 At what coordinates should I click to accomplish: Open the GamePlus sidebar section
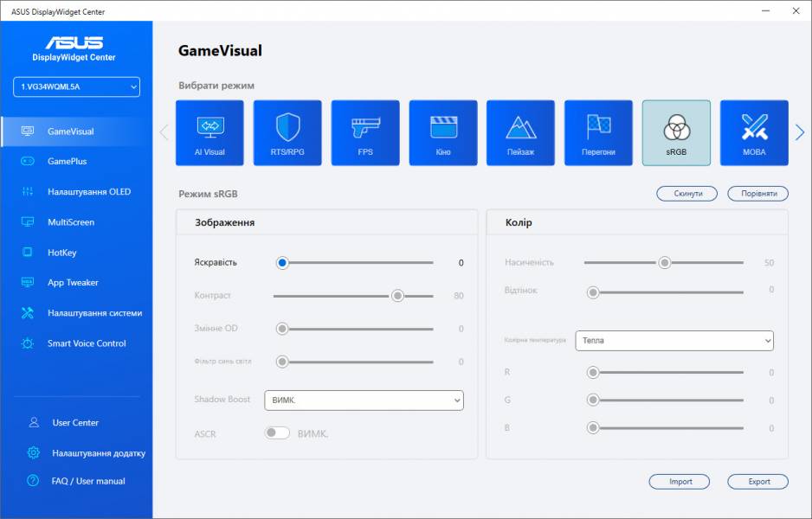[67, 162]
